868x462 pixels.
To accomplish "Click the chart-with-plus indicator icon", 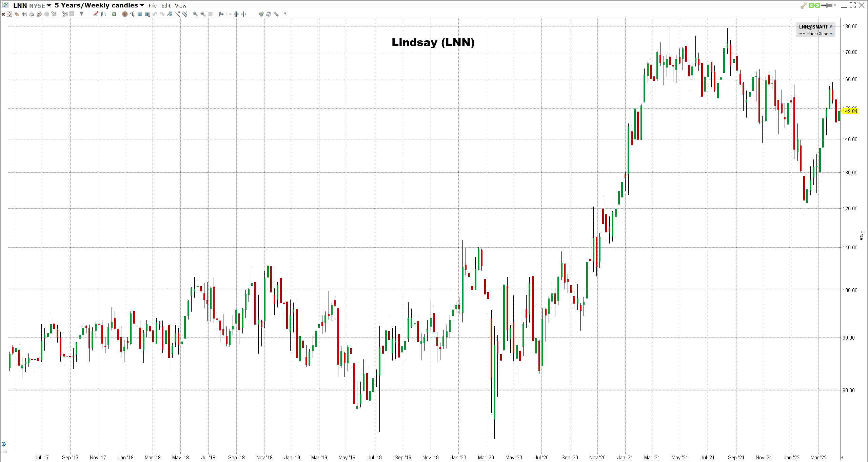I will [65, 14].
